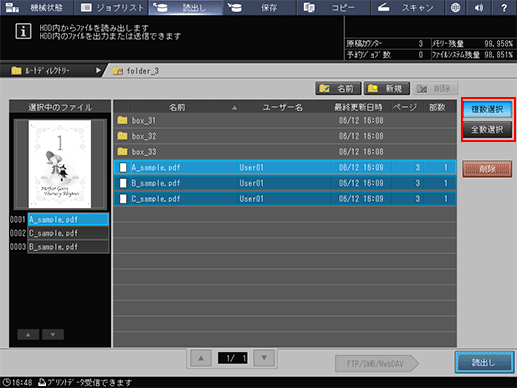Toggle 複数選択 multiple selection mode
The height and width of the screenshot is (388, 517).
tap(487, 109)
